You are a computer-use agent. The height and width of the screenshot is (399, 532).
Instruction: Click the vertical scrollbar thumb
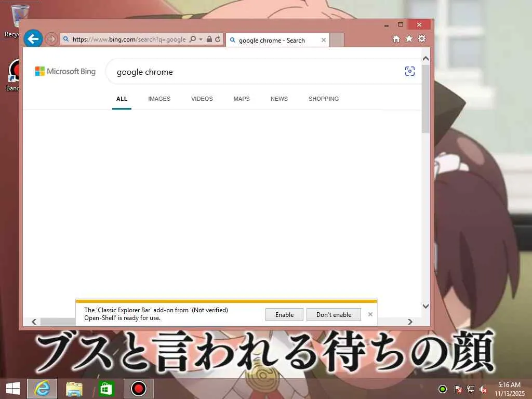(x=426, y=99)
